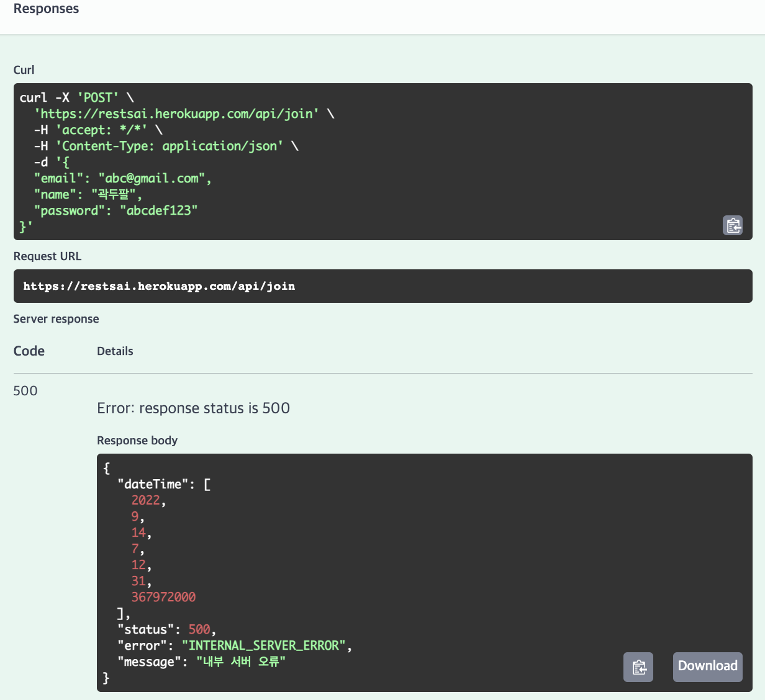Click the password abcdef123 line
Screen dimensions: 765x700
tap(116, 210)
